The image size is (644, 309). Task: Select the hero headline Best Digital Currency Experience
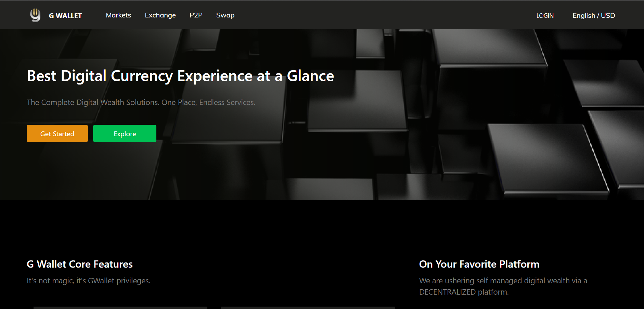click(x=180, y=76)
